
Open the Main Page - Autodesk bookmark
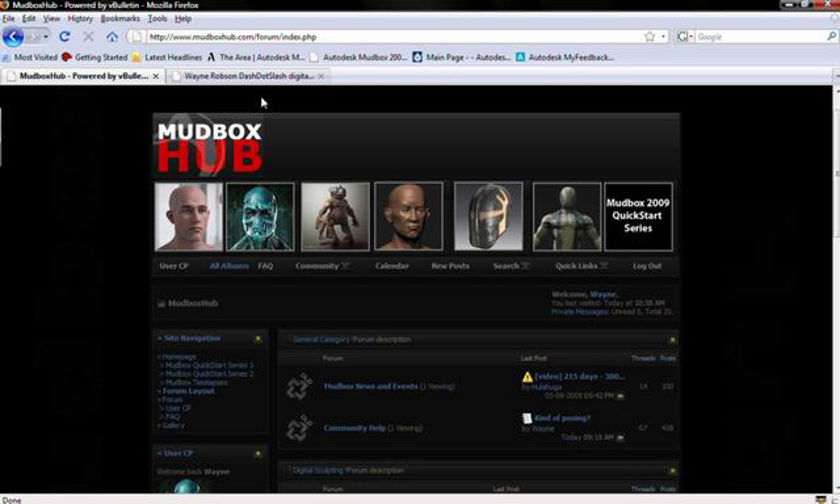461,57
